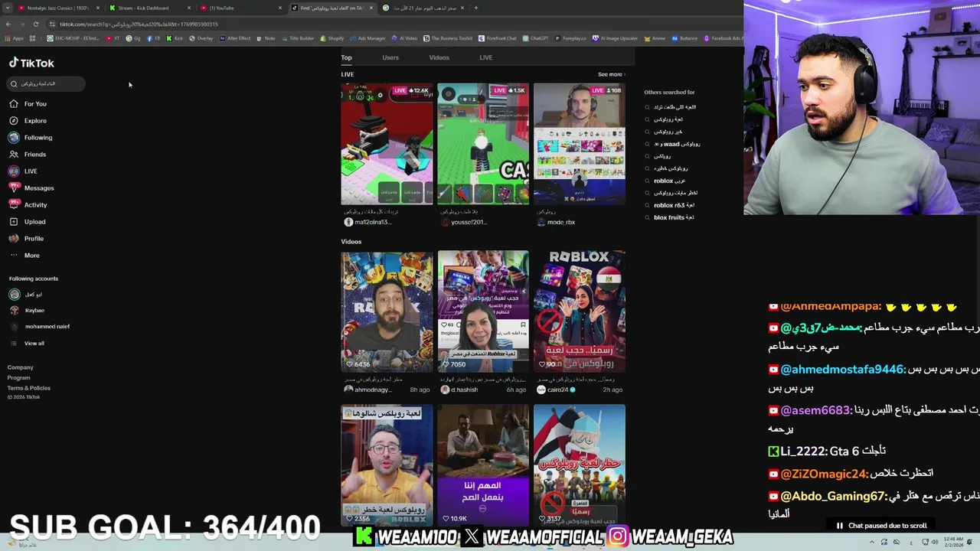Open the Friends section

28,155
